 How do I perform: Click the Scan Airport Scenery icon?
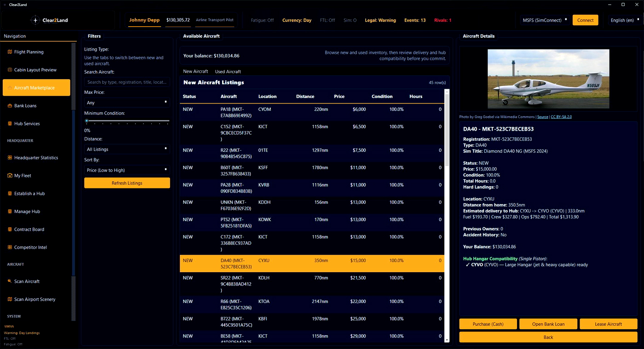pos(10,299)
